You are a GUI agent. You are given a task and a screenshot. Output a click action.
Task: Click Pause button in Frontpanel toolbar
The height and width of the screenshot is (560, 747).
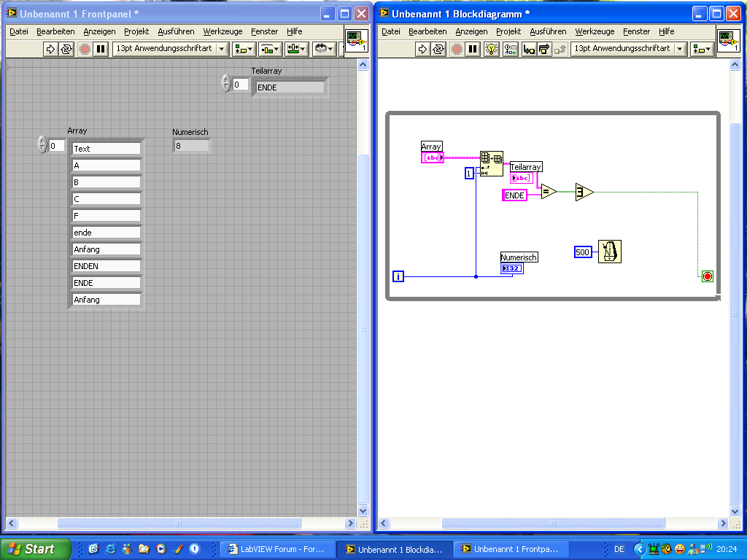pyautogui.click(x=101, y=49)
